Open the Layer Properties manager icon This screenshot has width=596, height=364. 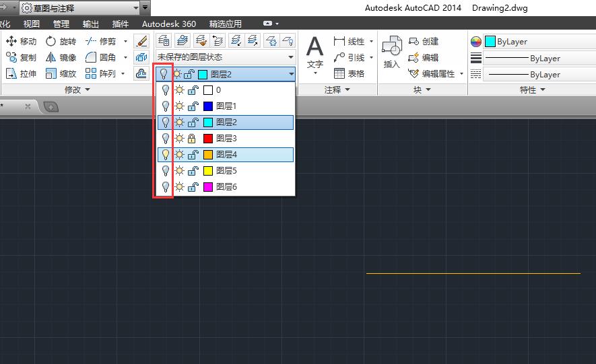pyautogui.click(x=164, y=40)
